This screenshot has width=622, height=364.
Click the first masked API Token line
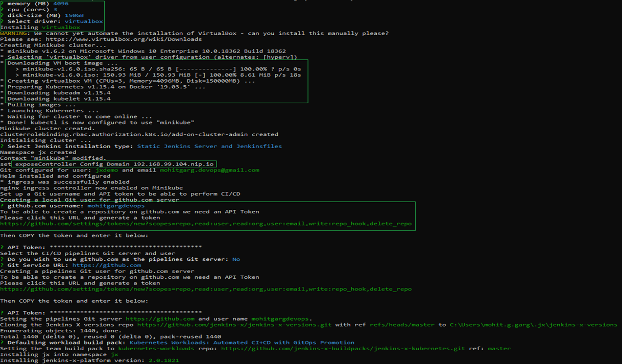pyautogui.click(x=101, y=248)
